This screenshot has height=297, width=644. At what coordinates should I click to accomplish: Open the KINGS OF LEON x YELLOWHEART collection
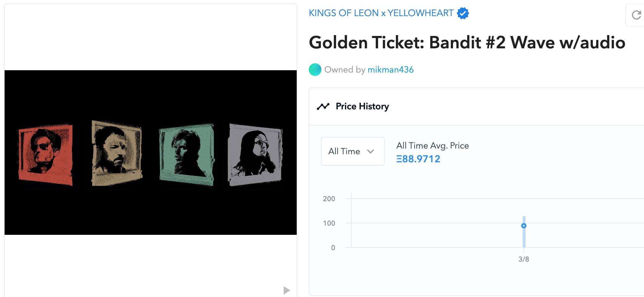(x=381, y=13)
